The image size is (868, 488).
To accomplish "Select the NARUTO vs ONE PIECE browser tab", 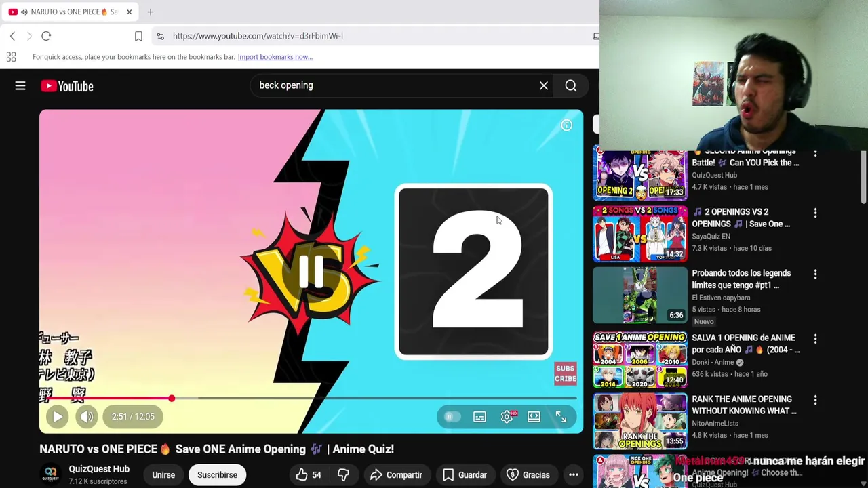I will [x=70, y=12].
